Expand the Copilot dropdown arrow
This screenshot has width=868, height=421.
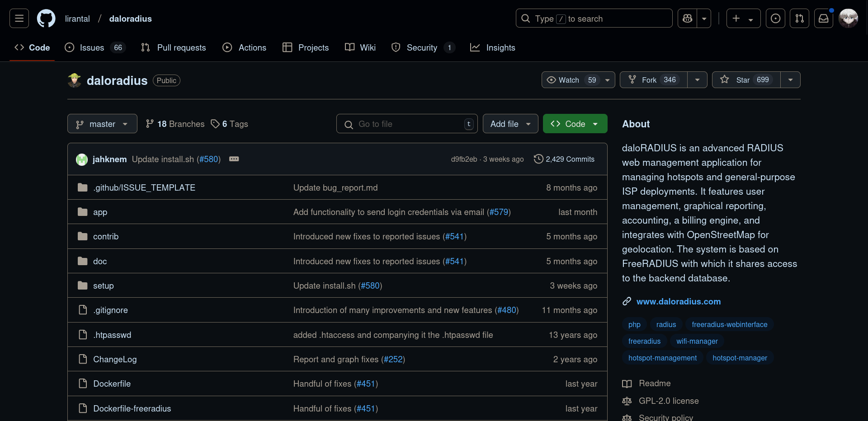[704, 19]
